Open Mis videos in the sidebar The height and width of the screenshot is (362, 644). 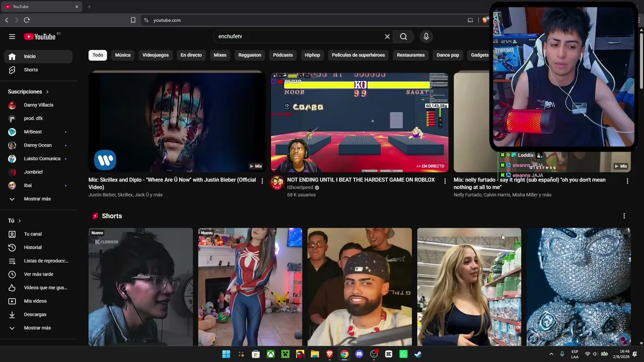(x=38, y=301)
